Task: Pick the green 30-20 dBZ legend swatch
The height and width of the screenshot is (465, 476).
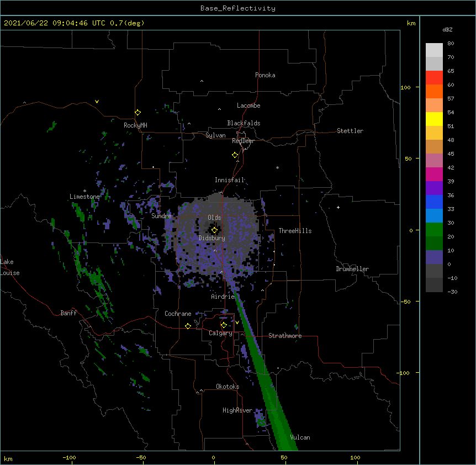Action: [x=434, y=230]
